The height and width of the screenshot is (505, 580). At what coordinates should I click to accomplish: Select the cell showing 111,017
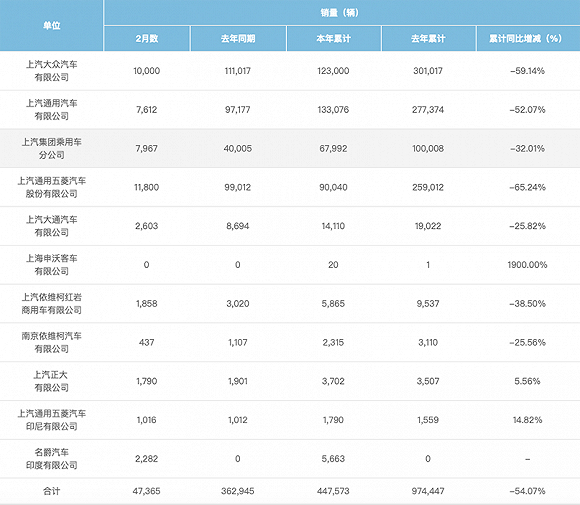coord(238,71)
